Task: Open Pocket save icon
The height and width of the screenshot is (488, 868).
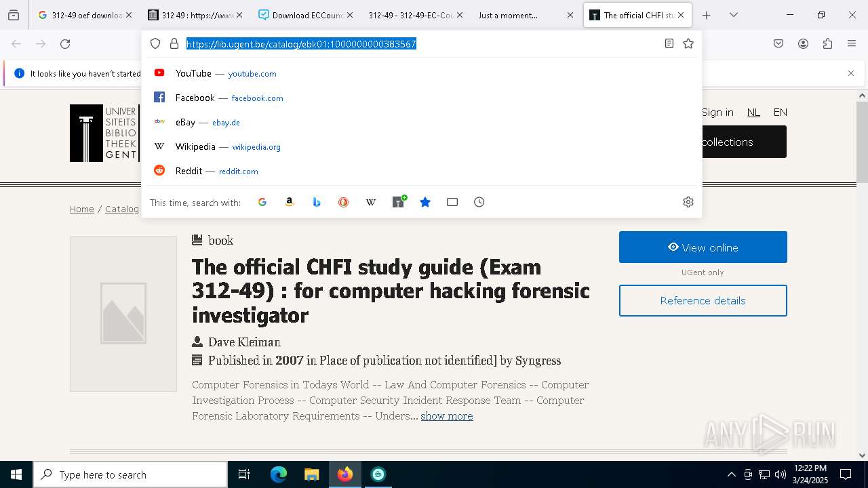Action: [x=778, y=43]
